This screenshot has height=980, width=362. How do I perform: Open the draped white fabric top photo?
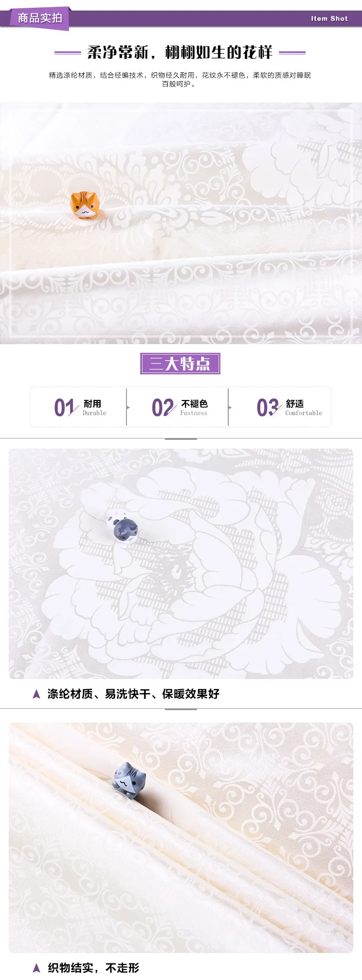coord(181,223)
